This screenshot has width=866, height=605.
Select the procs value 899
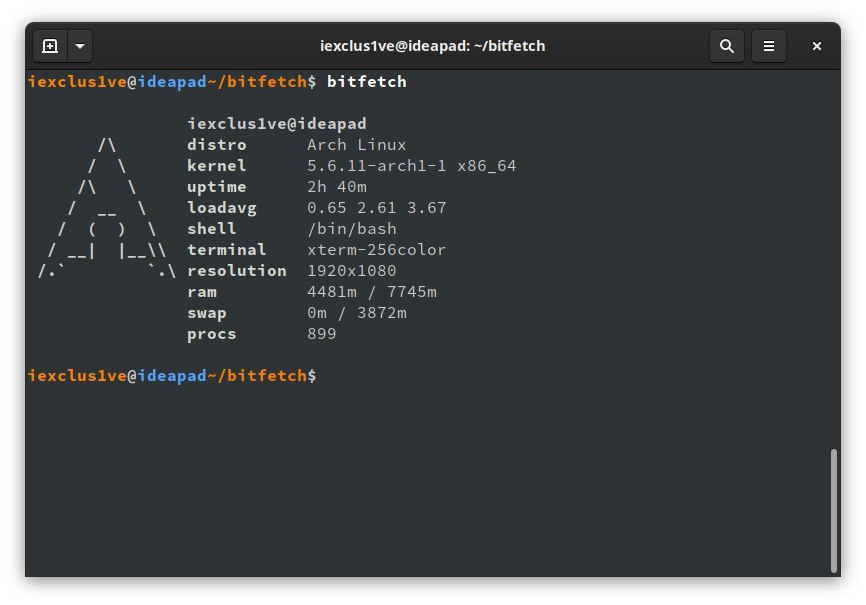(322, 334)
